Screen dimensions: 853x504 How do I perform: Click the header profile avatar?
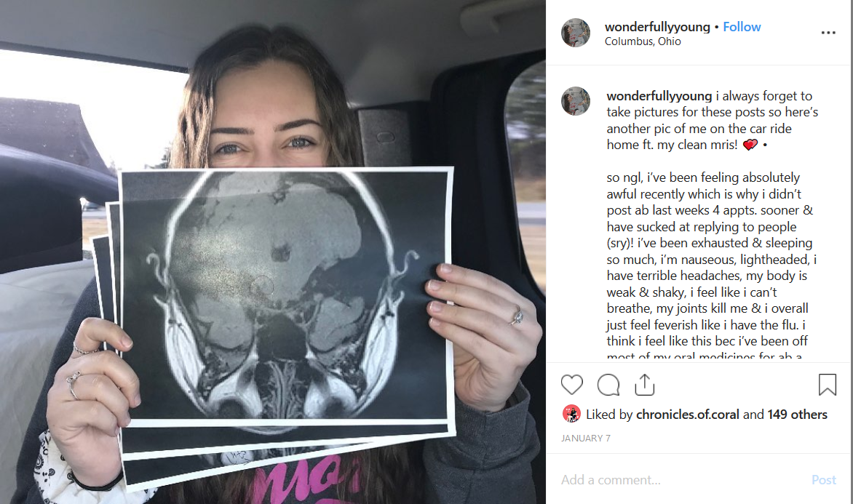click(576, 33)
